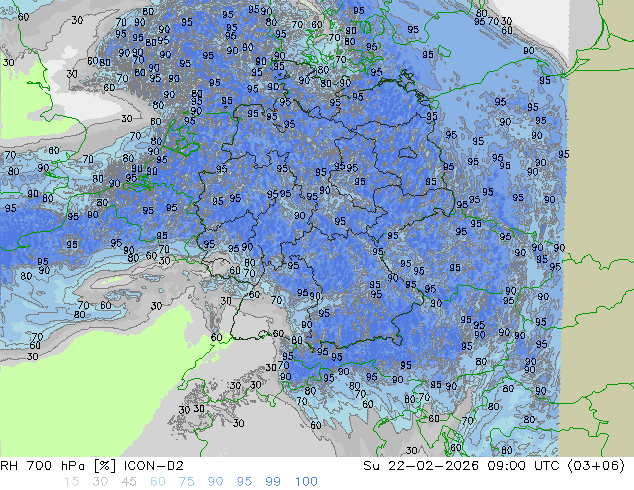Click legend value 30

point(100,482)
